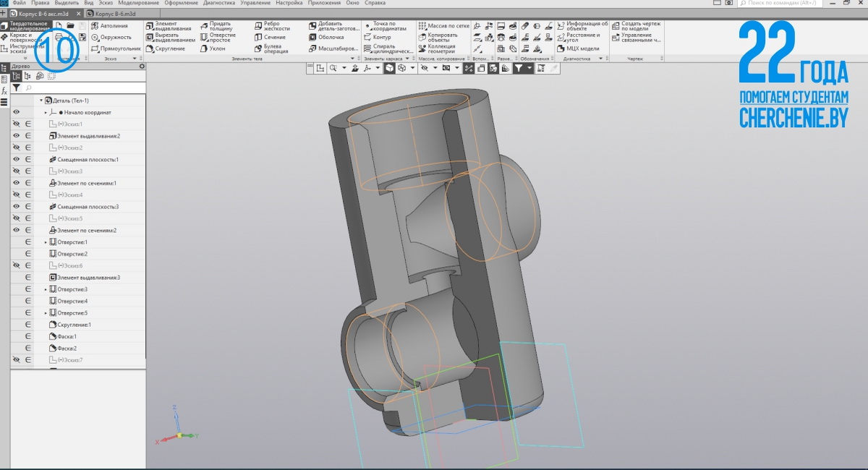Open the Моделирование menu
The image size is (868, 470).
(133, 3)
